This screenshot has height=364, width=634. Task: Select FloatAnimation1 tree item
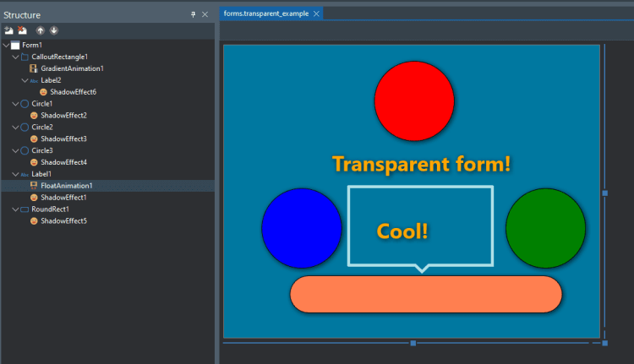tap(66, 186)
